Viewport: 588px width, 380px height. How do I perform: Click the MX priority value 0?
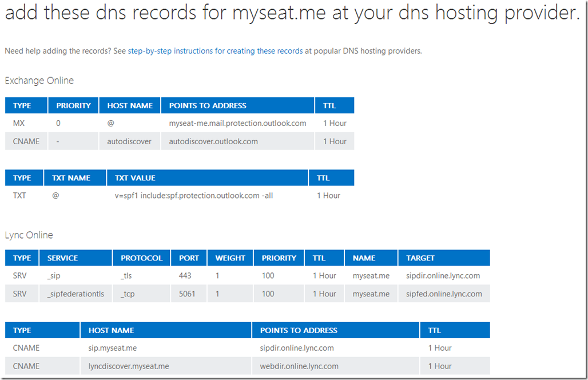tap(58, 123)
